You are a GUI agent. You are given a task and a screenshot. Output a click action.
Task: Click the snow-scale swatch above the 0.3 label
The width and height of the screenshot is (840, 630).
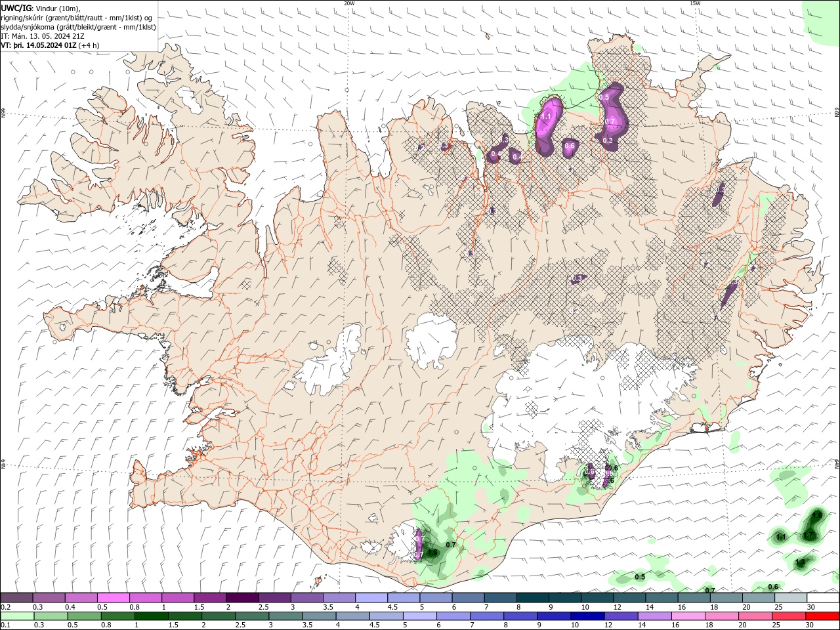(49, 597)
